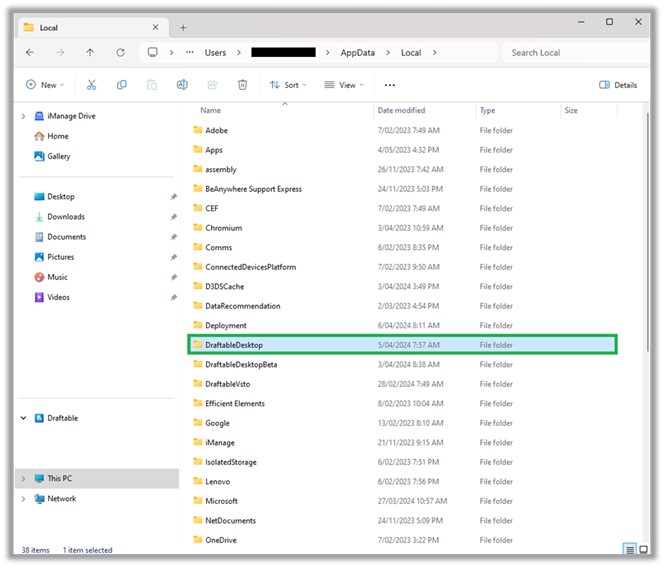Click the Delete trash icon
This screenshot has height=567, width=664.
242,85
